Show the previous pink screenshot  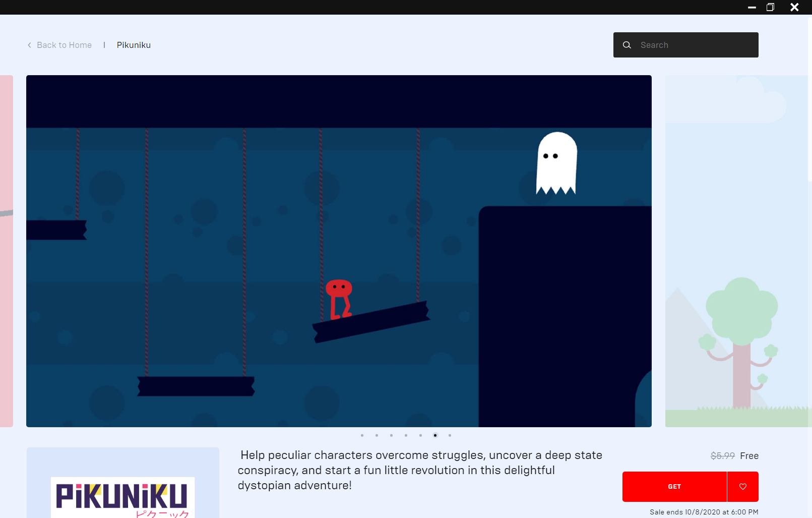7,251
